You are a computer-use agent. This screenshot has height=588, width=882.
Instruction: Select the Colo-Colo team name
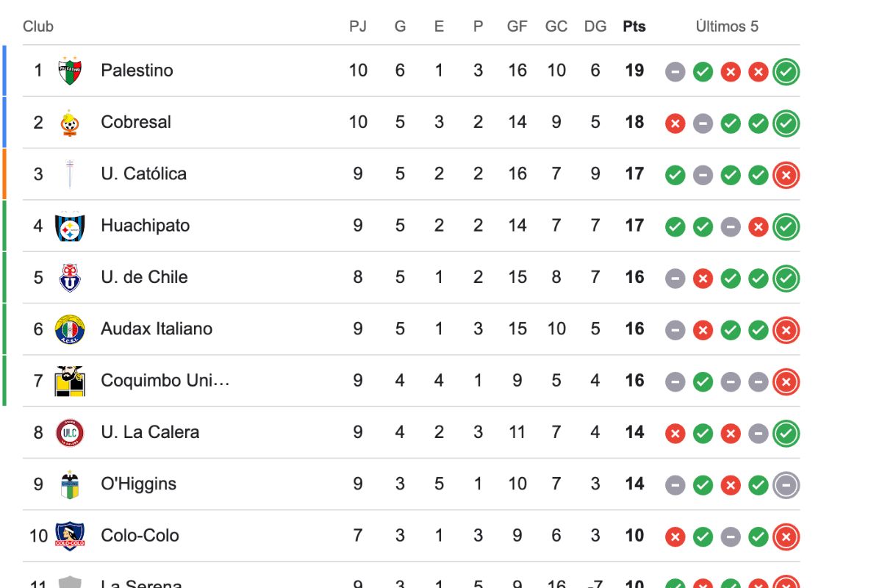[x=140, y=536]
